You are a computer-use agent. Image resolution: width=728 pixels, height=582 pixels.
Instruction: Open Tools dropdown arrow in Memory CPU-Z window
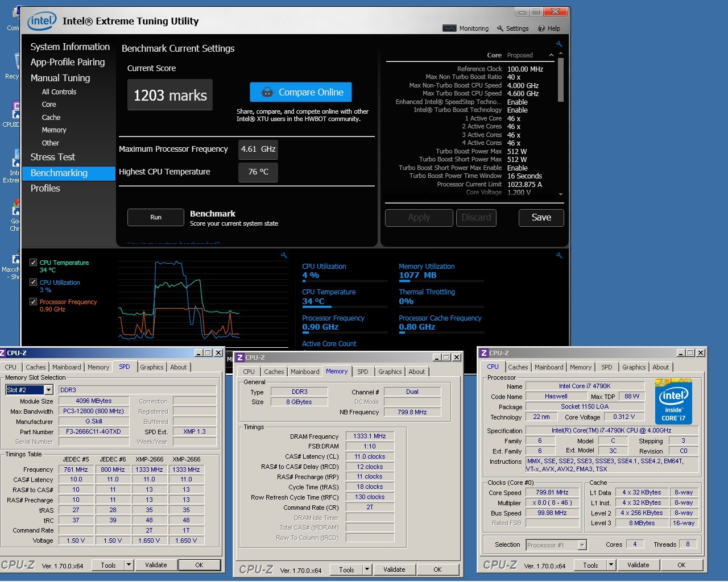(x=367, y=569)
